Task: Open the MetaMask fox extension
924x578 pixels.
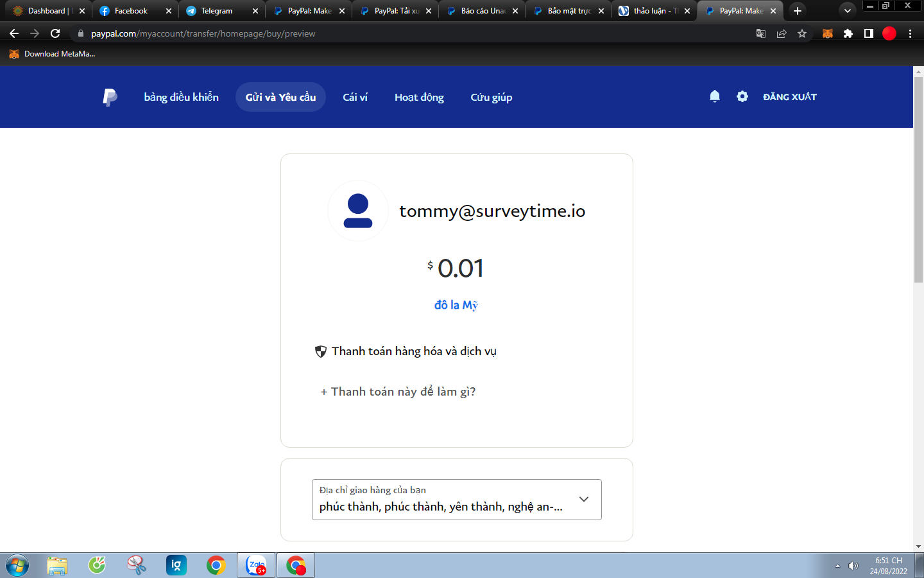Action: pos(828,33)
